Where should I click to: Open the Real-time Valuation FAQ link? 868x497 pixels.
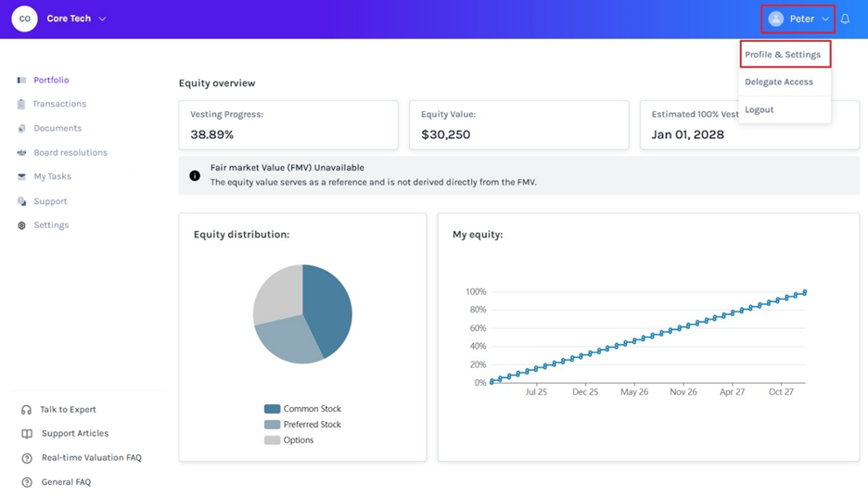pos(91,458)
